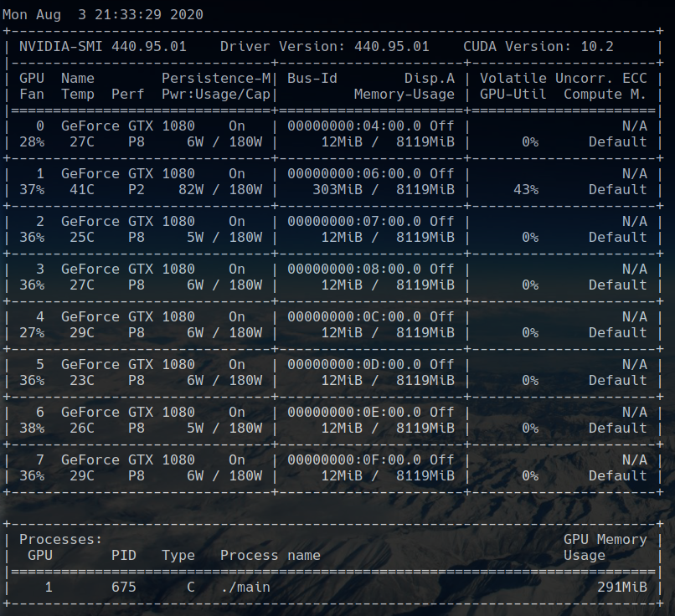
Task: Click GPU 2 temperature 25C
Action: [x=82, y=238]
